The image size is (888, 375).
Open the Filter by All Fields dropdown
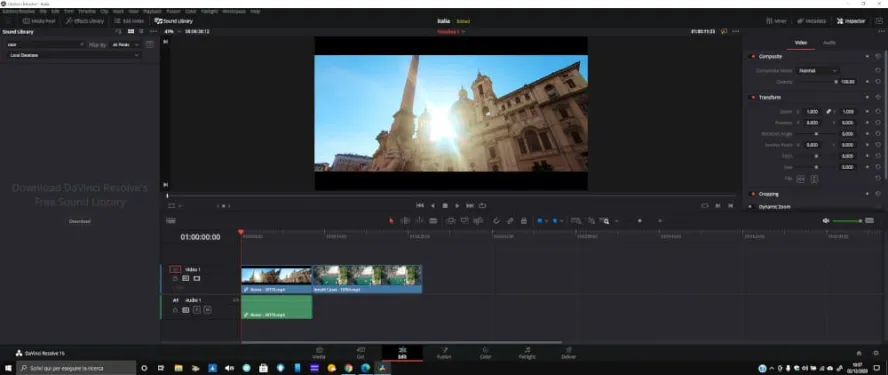point(125,44)
